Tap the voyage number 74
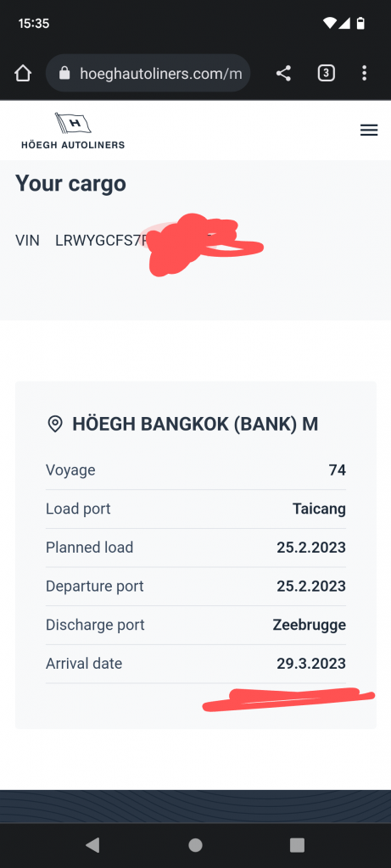 pyautogui.click(x=338, y=470)
